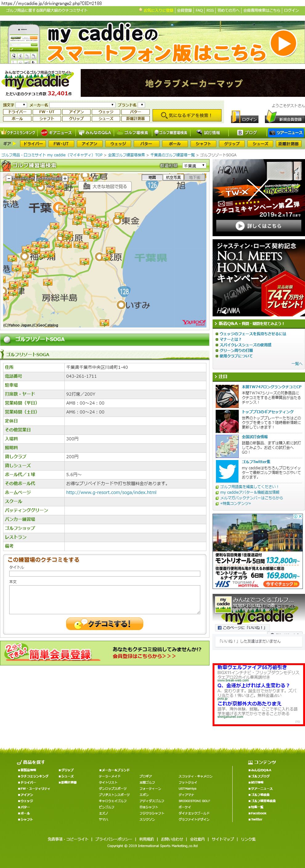Open クチコミランキング menu item
This screenshot has height=868, width=305.
(18, 132)
